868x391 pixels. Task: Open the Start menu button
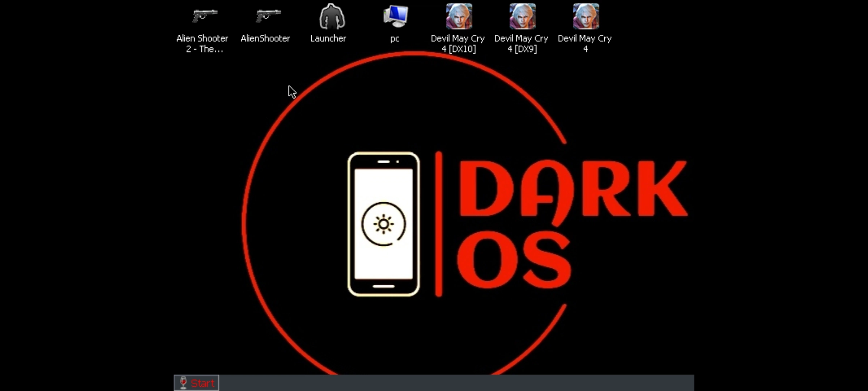196,383
